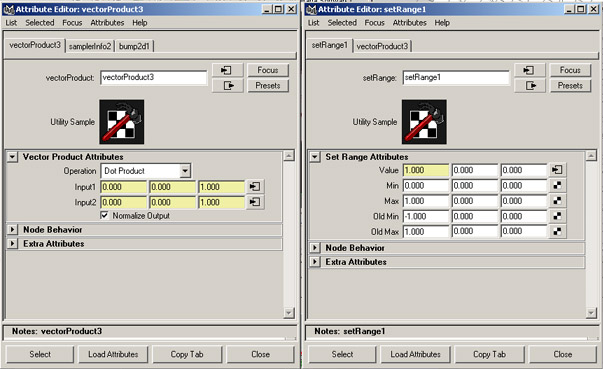
Task: Click the third Input2 value field
Action: point(221,202)
